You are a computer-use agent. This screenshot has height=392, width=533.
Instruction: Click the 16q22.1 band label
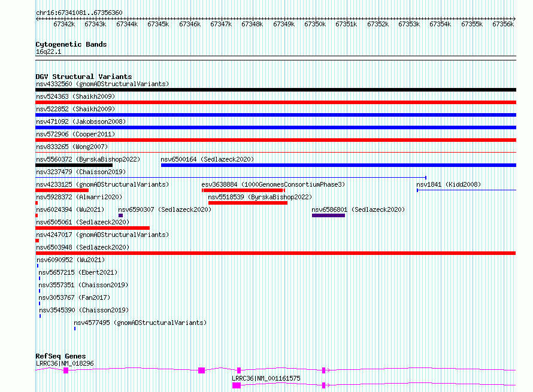coord(49,52)
